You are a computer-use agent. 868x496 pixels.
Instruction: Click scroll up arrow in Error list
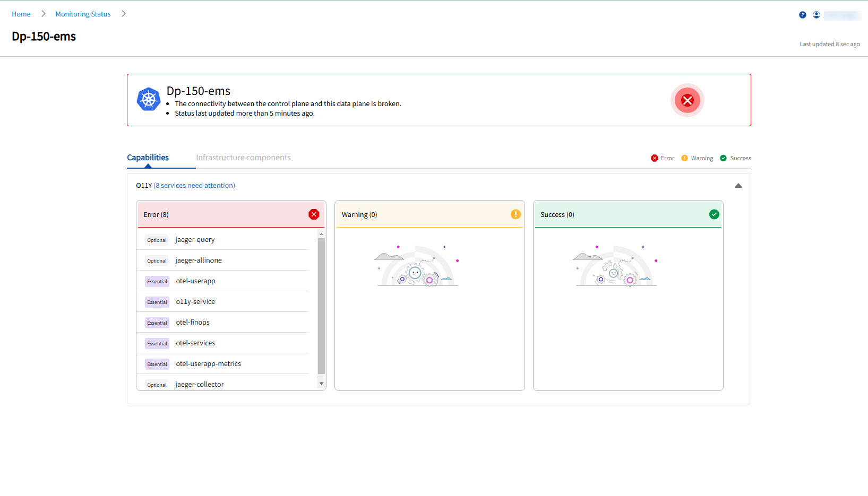click(x=321, y=234)
